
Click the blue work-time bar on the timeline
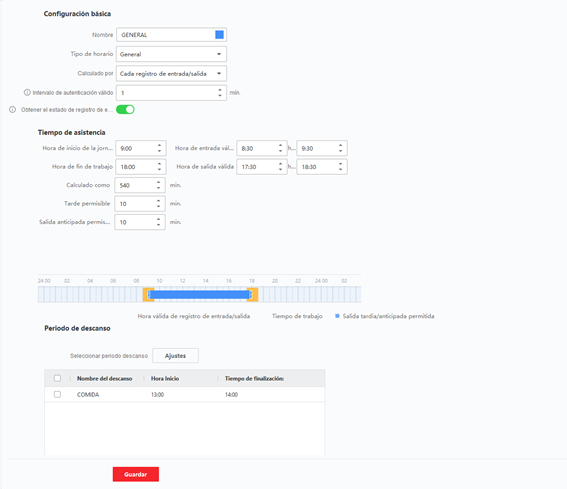200,294
